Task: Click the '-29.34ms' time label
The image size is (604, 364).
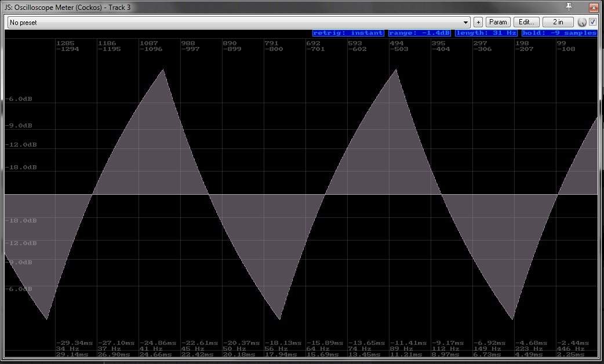Action: tap(75, 343)
